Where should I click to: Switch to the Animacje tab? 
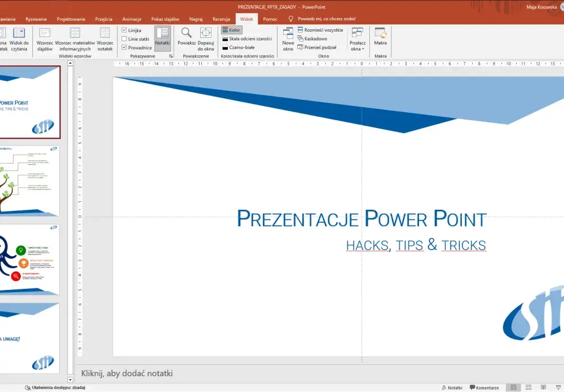click(x=131, y=19)
